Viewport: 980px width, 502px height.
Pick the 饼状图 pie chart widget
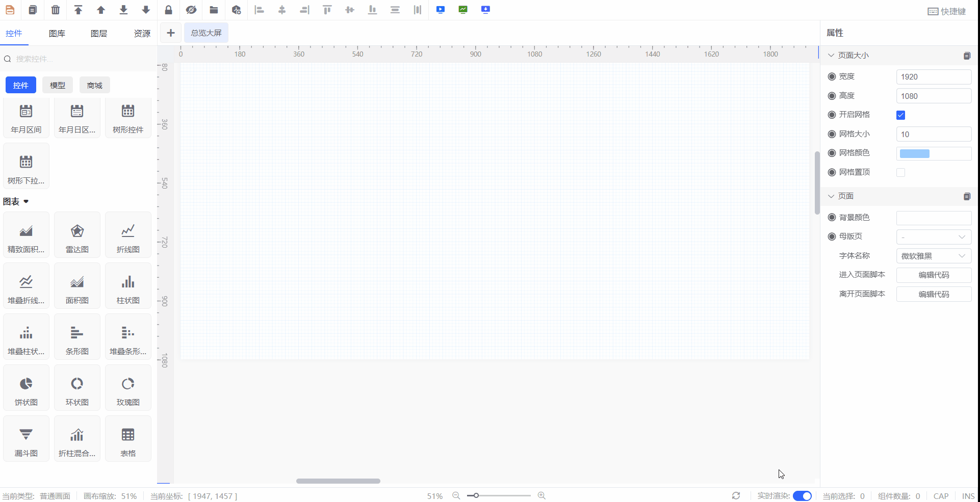[26, 388]
